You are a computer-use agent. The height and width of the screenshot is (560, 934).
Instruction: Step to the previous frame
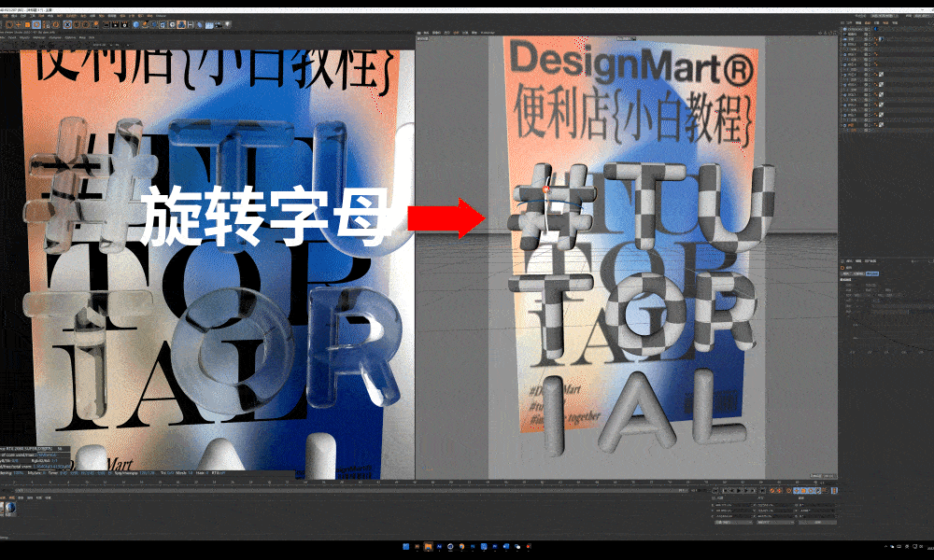[732, 491]
